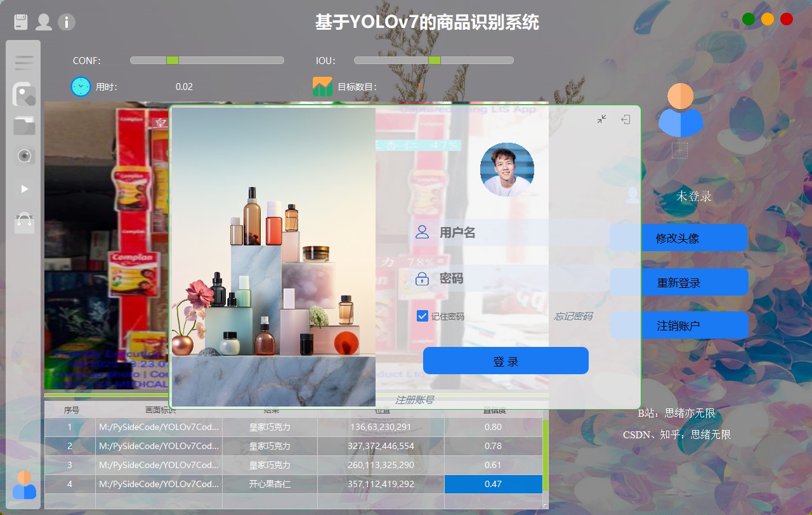Select row number 3 in the table
Image resolution: width=812 pixels, height=515 pixels.
click(70, 465)
